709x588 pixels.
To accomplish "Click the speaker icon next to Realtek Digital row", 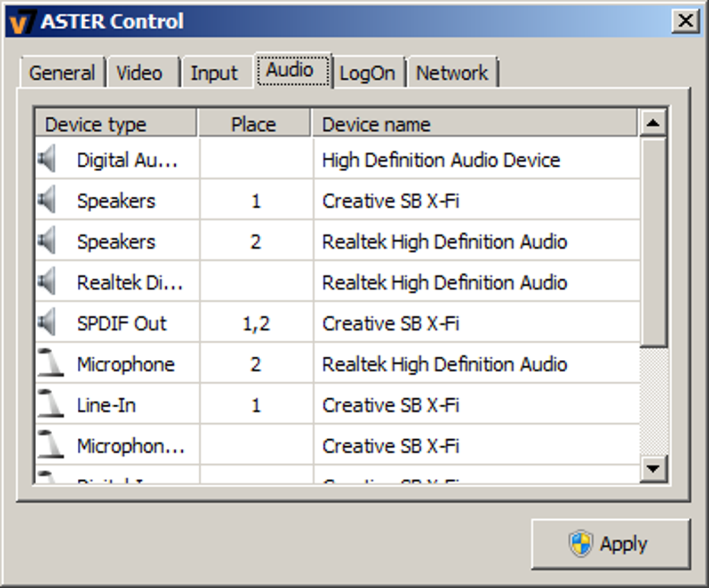I will point(47,282).
